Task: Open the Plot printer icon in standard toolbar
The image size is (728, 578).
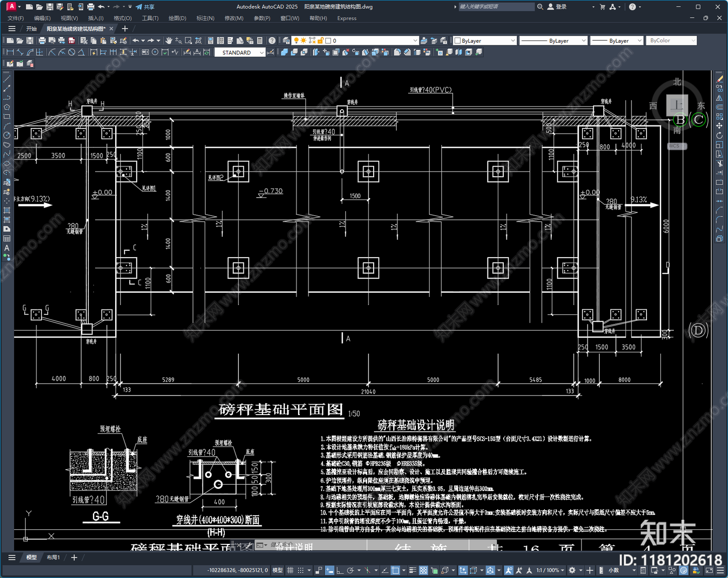Action: click(42, 41)
